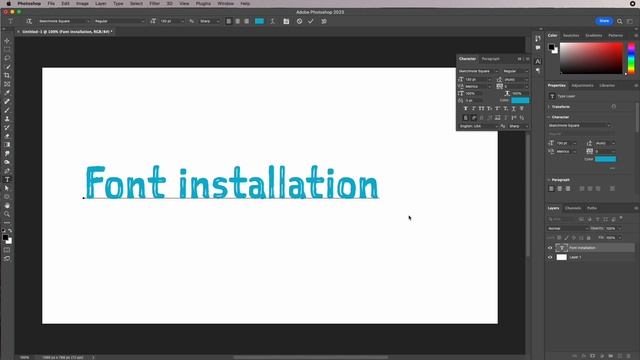Open font family dropdown in options bar
The width and height of the screenshot is (640, 360).
tap(63, 21)
